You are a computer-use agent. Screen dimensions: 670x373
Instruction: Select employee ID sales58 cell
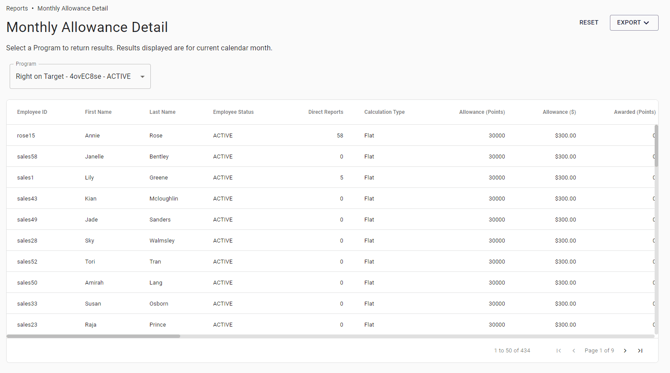tap(27, 156)
